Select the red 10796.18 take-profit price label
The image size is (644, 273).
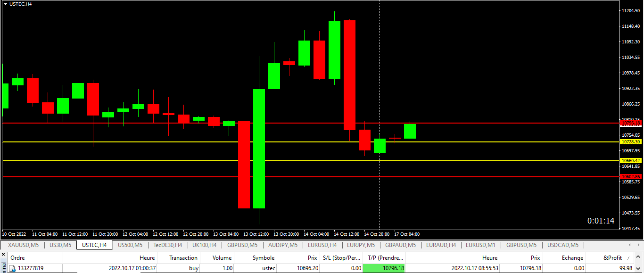(631, 123)
